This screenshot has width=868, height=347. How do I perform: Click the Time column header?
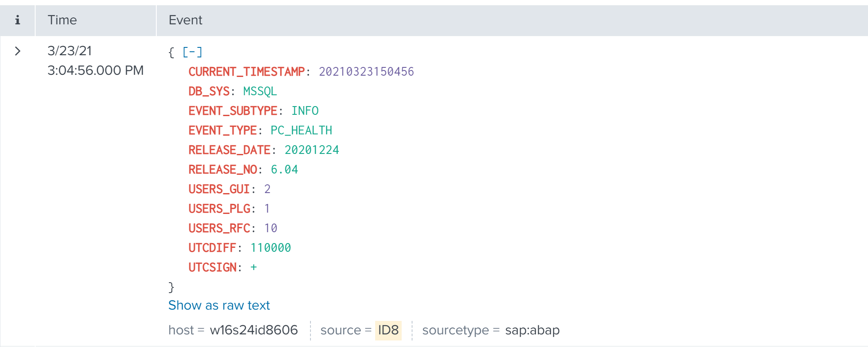pos(62,20)
